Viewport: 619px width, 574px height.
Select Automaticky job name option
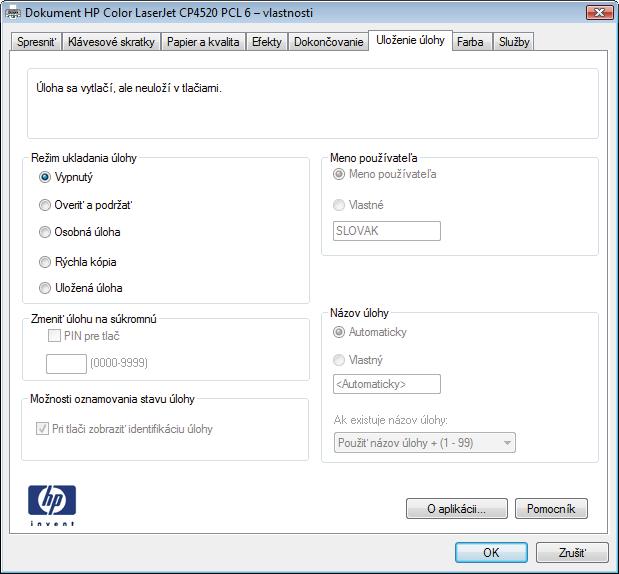339,332
